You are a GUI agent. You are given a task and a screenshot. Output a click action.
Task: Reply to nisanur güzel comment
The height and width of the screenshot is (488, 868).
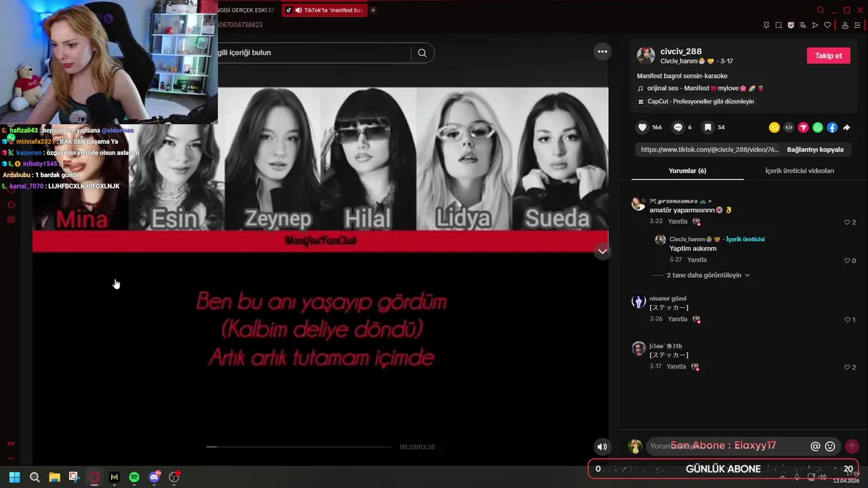point(677,319)
